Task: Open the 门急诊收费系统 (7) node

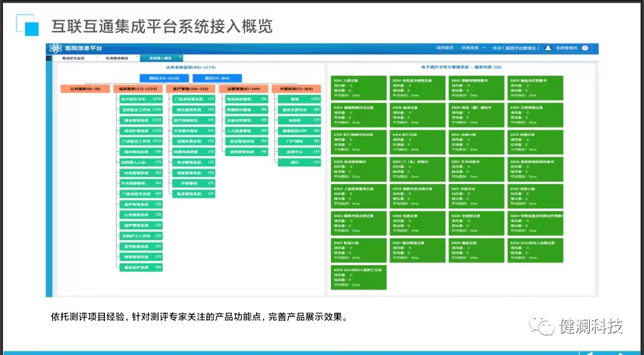Action: [193, 99]
